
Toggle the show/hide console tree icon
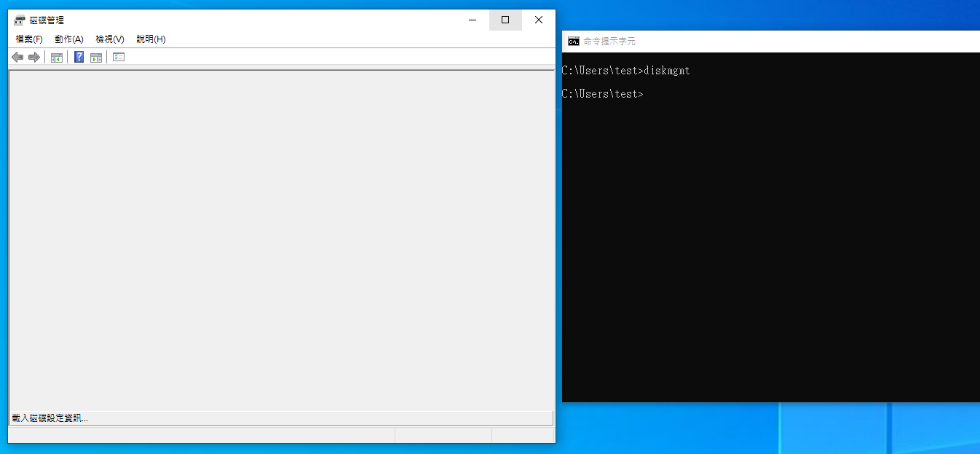[57, 57]
